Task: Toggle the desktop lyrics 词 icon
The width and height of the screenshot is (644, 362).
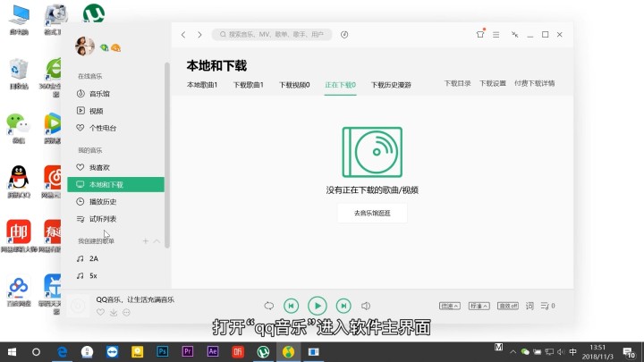Action: [x=530, y=306]
